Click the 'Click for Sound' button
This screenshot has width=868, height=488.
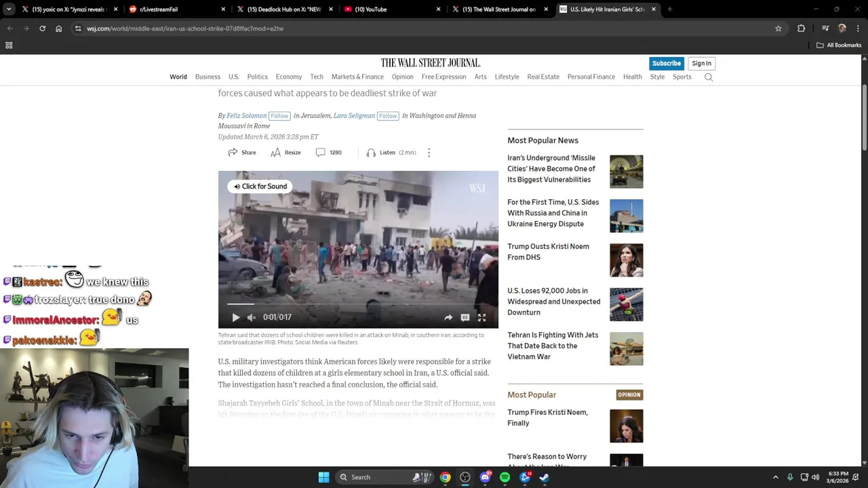[260, 186]
